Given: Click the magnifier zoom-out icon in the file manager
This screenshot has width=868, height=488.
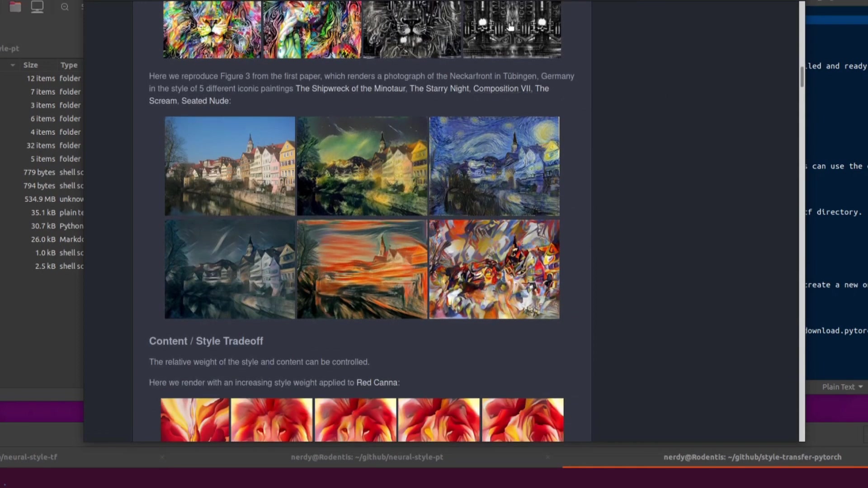Looking at the screenshot, I should point(65,7).
